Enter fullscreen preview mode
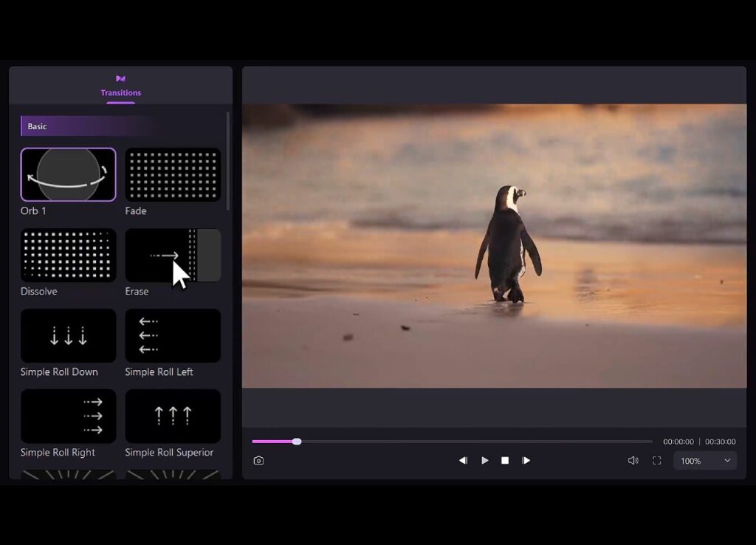 tap(656, 461)
